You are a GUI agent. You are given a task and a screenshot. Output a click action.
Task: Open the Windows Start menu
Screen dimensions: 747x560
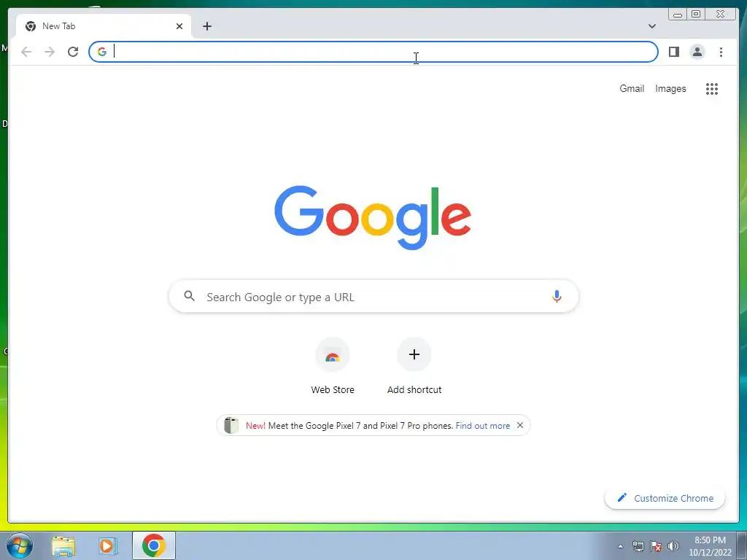pyautogui.click(x=19, y=545)
